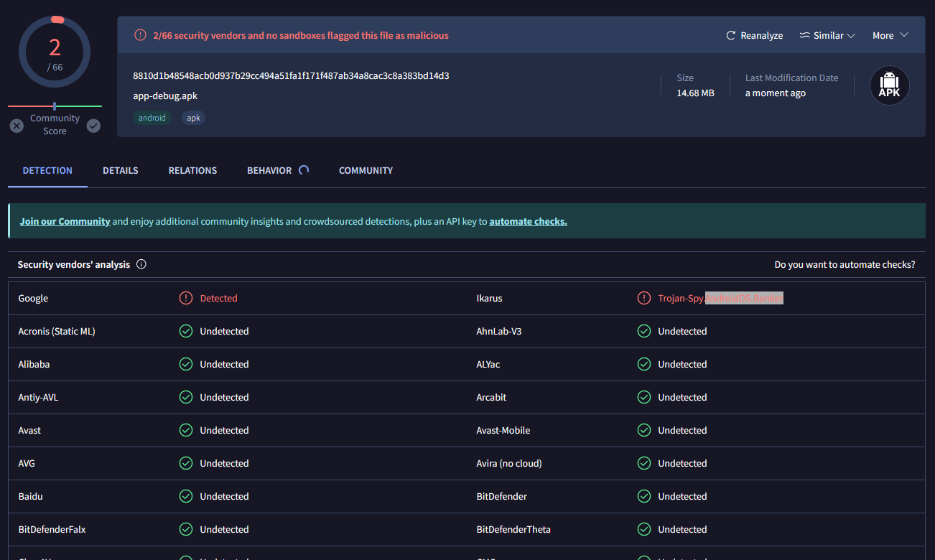Click the android tag chip
The height and width of the screenshot is (560, 935).
tap(152, 118)
